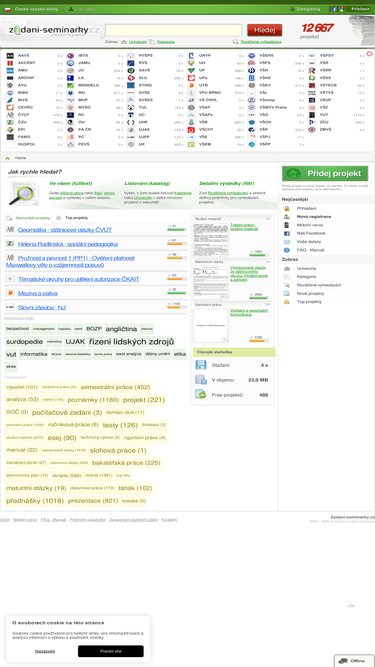Screen dimensions: 375x667
Task: Accept cookies with Povolit vše
Action: pyautogui.click(x=111, y=651)
